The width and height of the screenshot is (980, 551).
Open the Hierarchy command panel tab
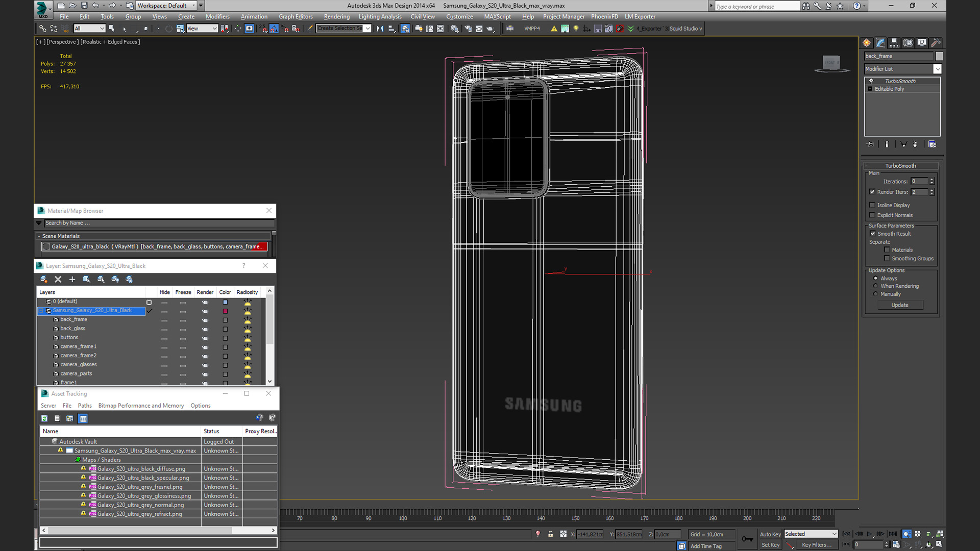pos(894,43)
